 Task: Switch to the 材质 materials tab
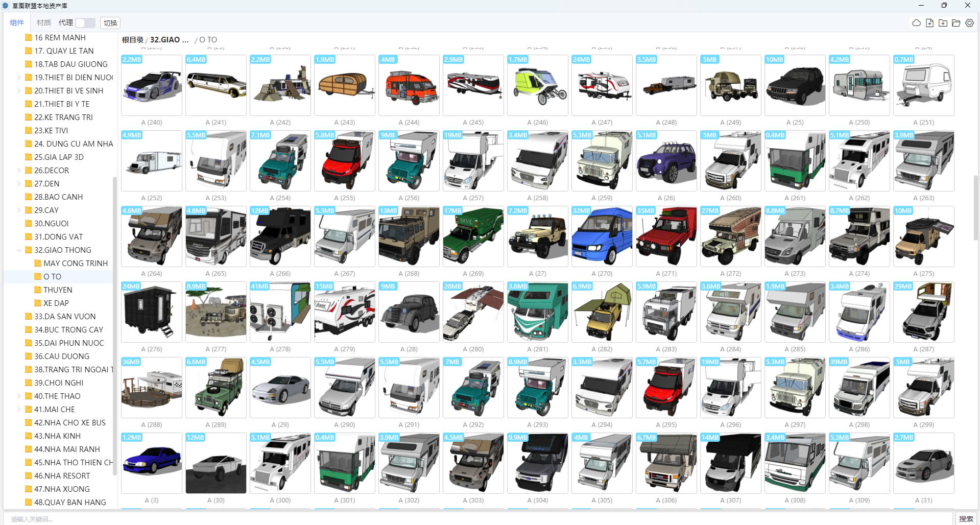[44, 23]
